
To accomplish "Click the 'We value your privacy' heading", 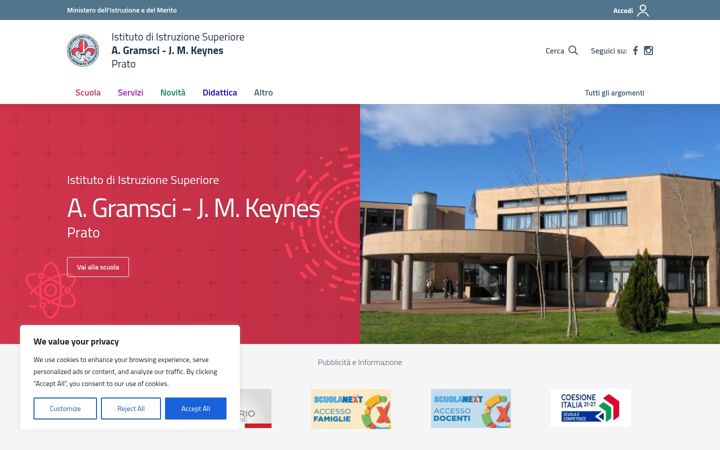I will (x=76, y=342).
